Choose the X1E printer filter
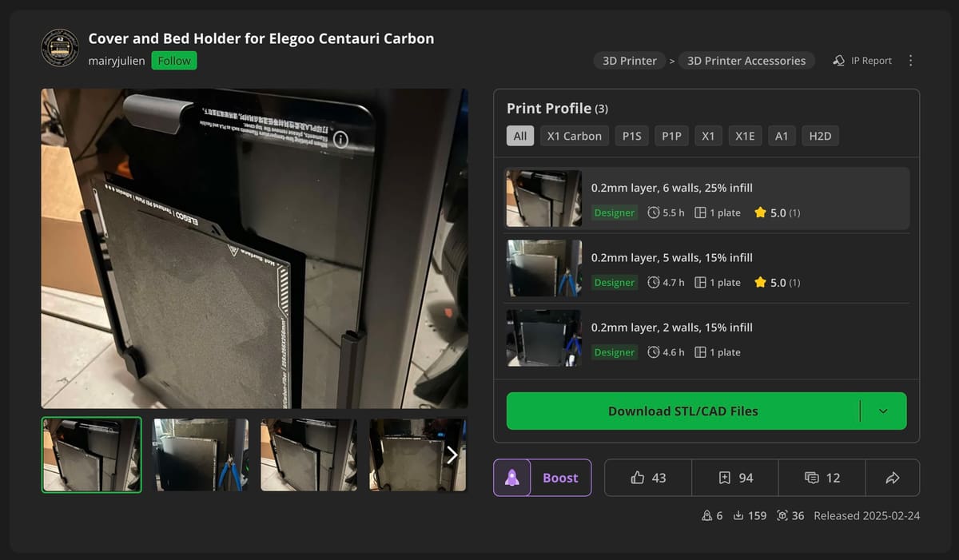This screenshot has width=959, height=560. point(745,136)
